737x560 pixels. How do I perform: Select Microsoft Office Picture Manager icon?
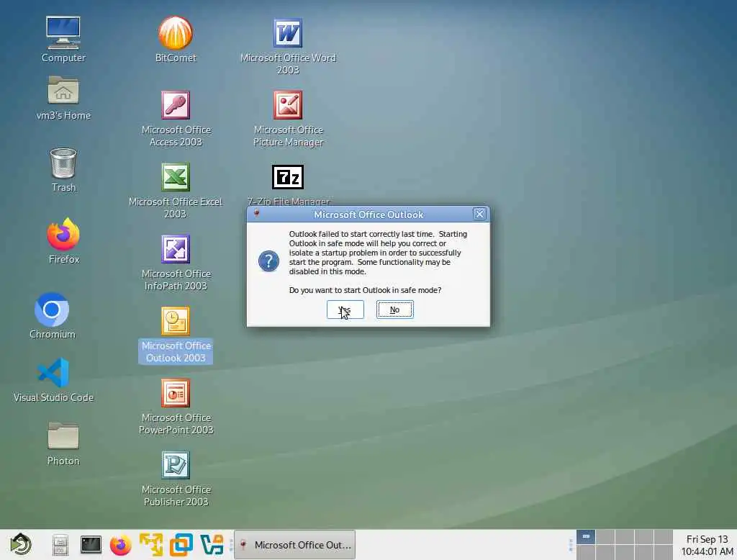tap(288, 105)
